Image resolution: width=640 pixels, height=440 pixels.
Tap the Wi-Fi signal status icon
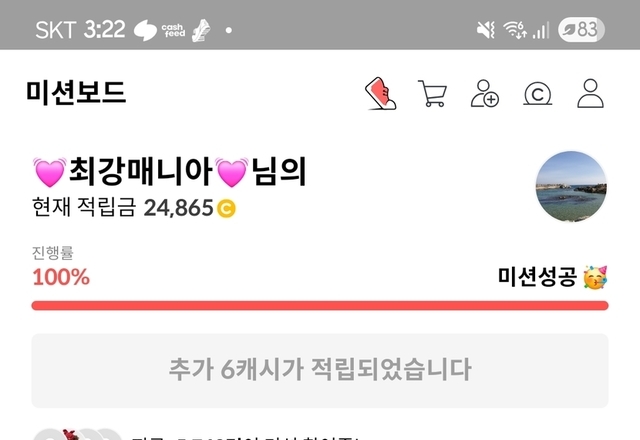[x=515, y=30]
